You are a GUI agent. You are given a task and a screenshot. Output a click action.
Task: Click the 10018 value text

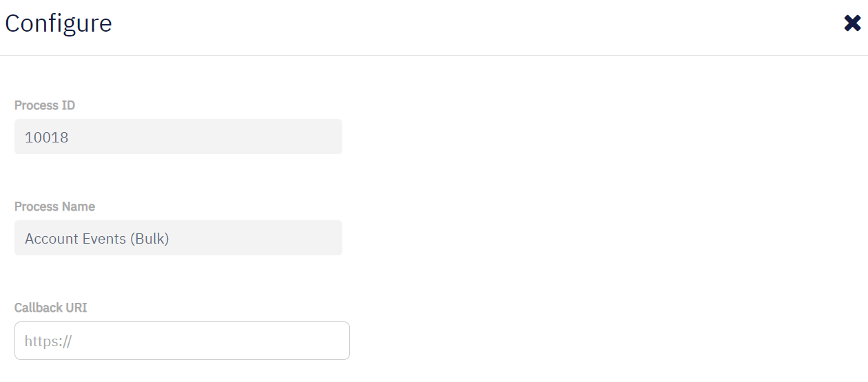point(47,137)
